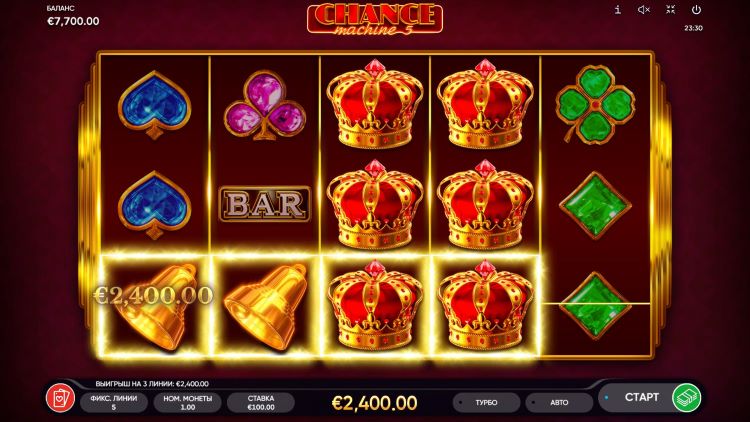
Task: Toggle АВТО autoplay
Action: click(559, 403)
